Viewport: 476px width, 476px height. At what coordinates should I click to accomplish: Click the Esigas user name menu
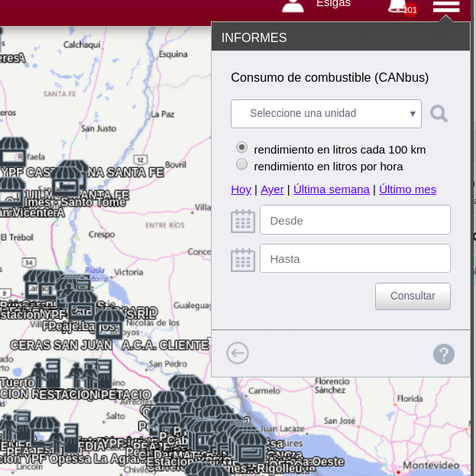point(333,4)
